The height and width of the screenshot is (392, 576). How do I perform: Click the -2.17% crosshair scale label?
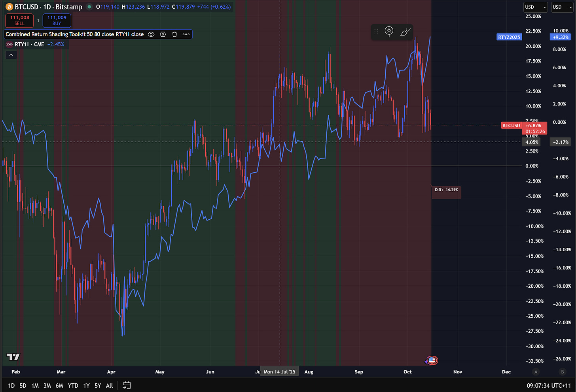point(561,142)
